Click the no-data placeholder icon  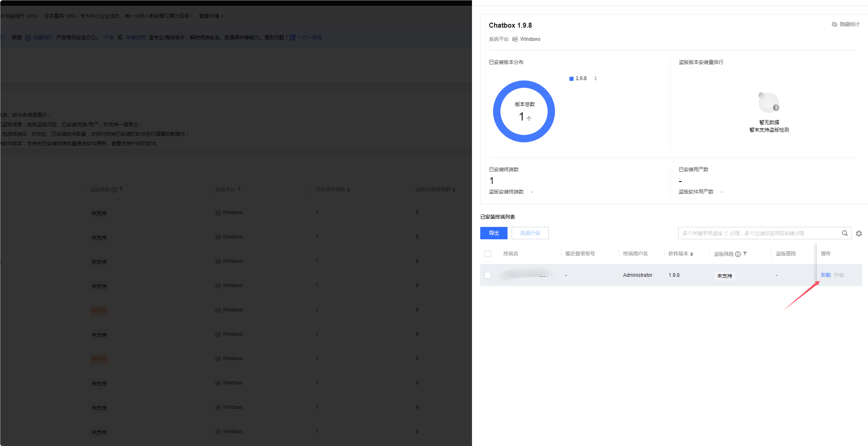click(769, 102)
